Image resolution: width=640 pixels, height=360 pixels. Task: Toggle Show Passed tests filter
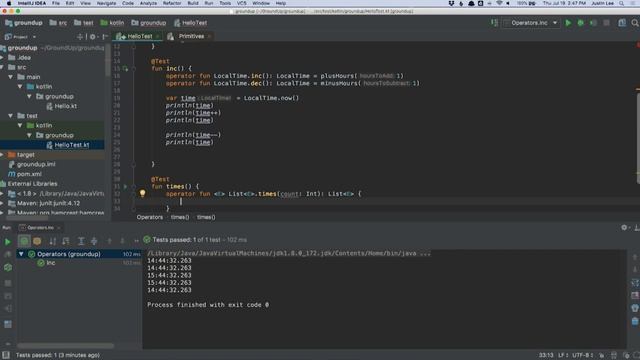tap(24, 241)
